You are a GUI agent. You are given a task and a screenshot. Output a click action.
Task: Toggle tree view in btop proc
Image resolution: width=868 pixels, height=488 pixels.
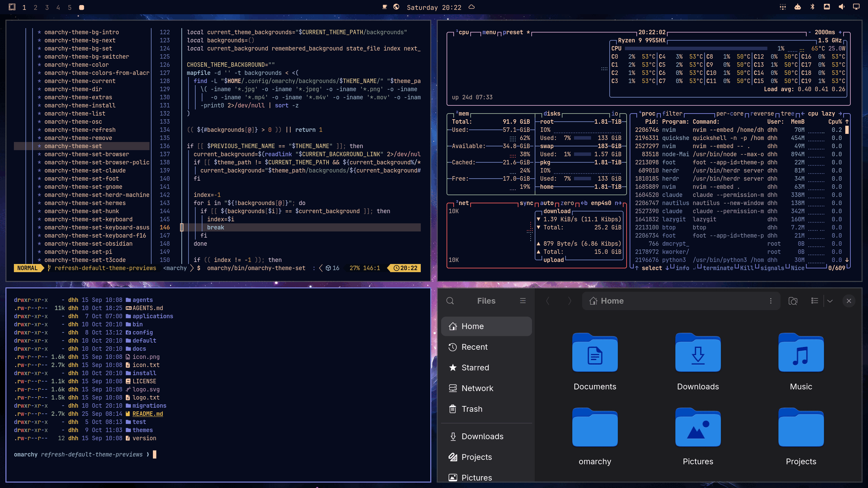click(788, 114)
